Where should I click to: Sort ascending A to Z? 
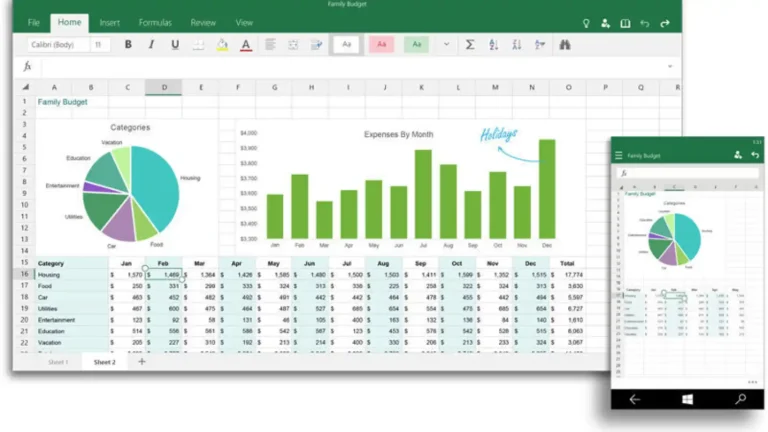(x=493, y=45)
